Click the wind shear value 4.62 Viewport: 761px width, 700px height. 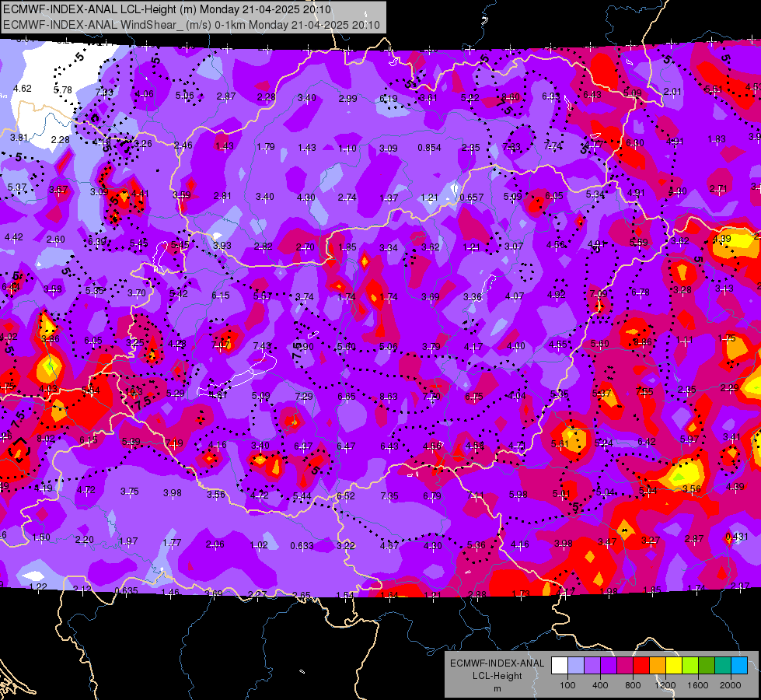(23, 89)
